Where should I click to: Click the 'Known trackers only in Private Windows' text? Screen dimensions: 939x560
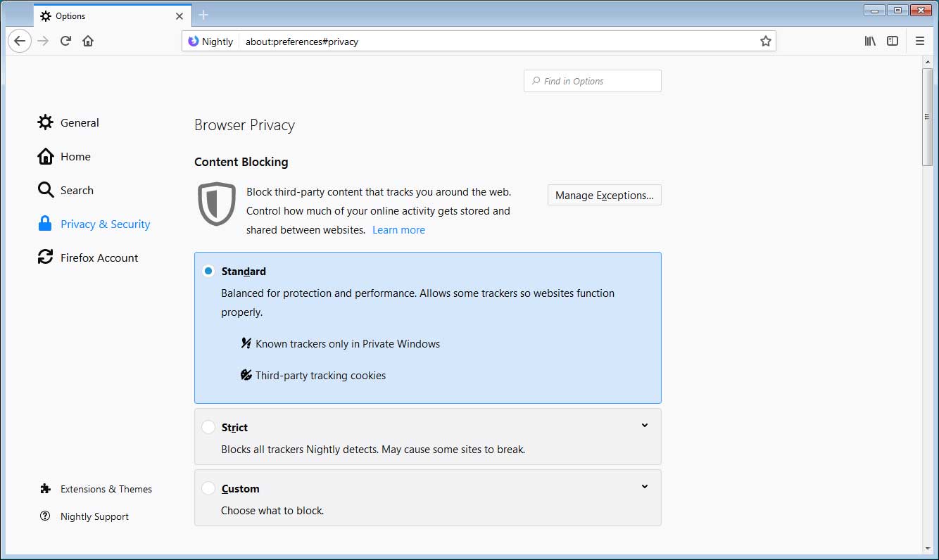348,344
